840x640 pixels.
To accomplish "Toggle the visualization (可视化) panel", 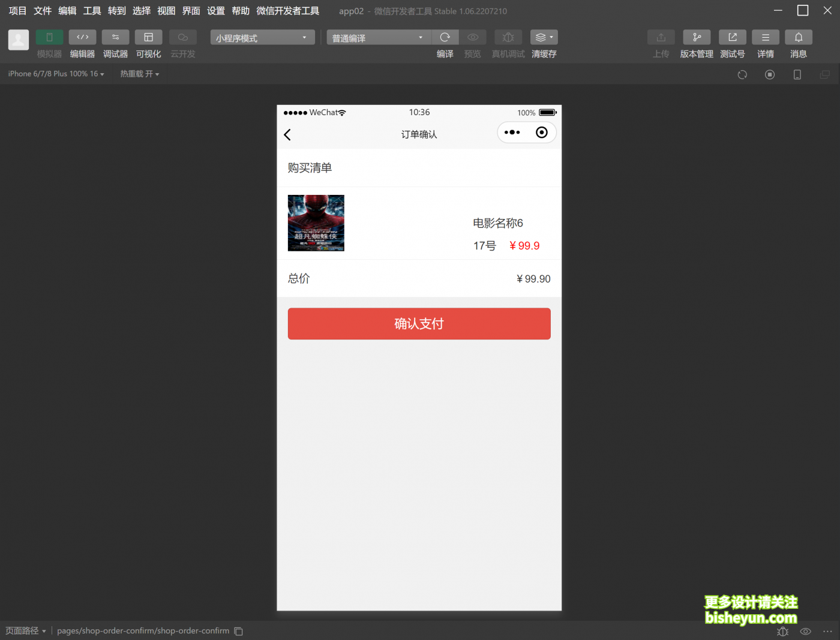I will (x=148, y=37).
